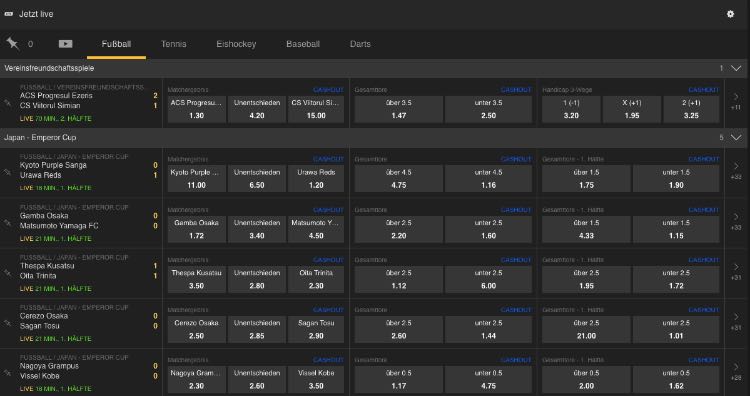Switch to the Fußball tab
This screenshot has height=396, width=750.
[116, 44]
